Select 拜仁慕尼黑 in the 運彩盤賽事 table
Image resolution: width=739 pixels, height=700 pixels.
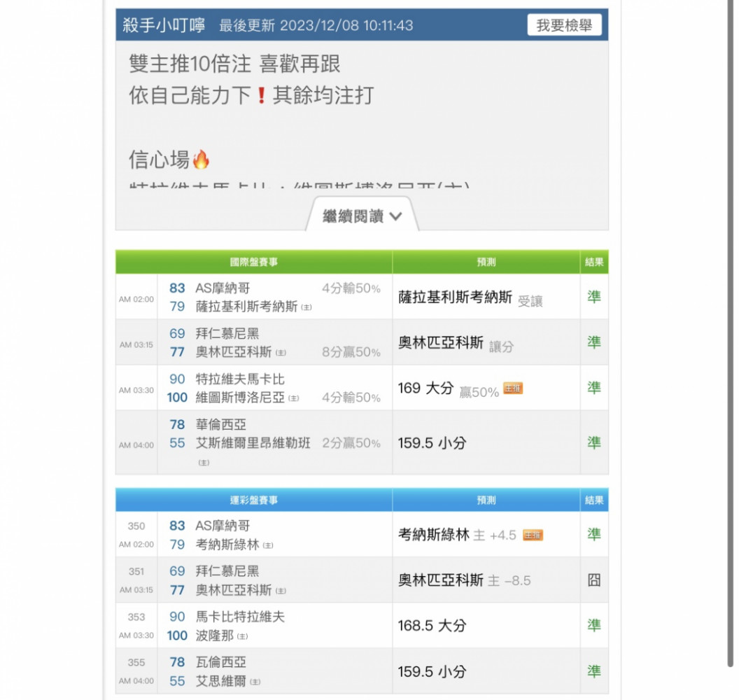click(x=227, y=570)
